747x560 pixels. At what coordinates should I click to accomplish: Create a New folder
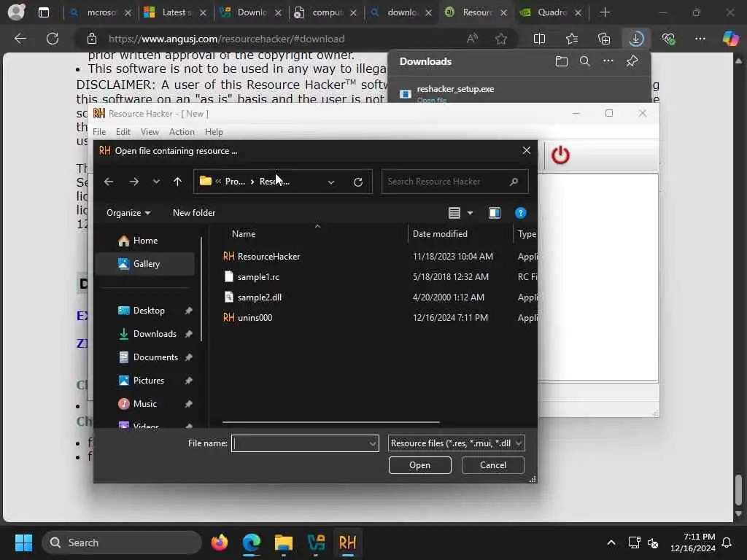click(194, 213)
